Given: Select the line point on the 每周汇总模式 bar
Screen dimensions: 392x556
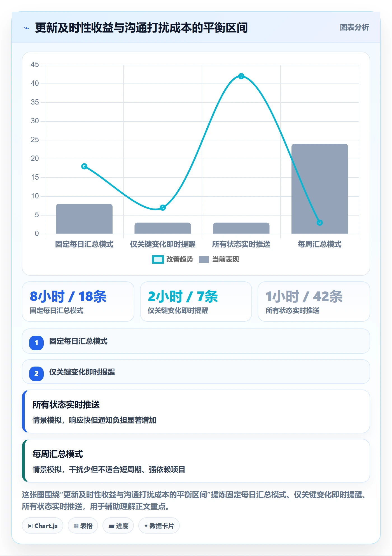Looking at the screenshot, I should [x=319, y=223].
